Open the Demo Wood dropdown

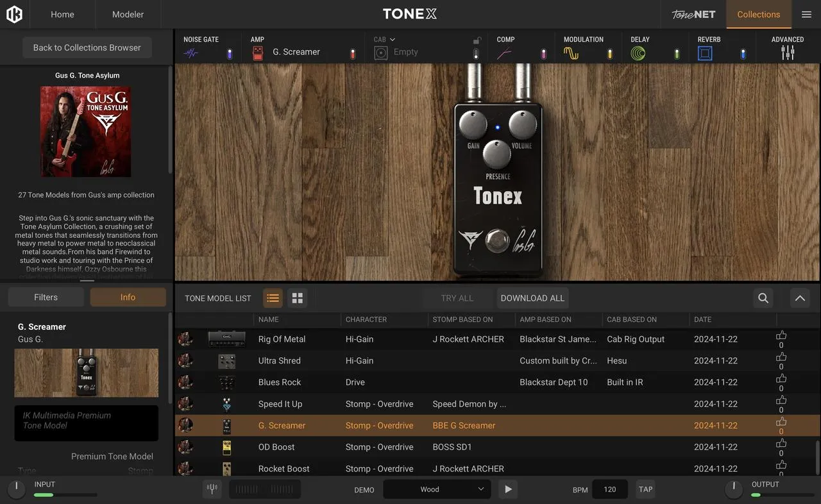437,489
